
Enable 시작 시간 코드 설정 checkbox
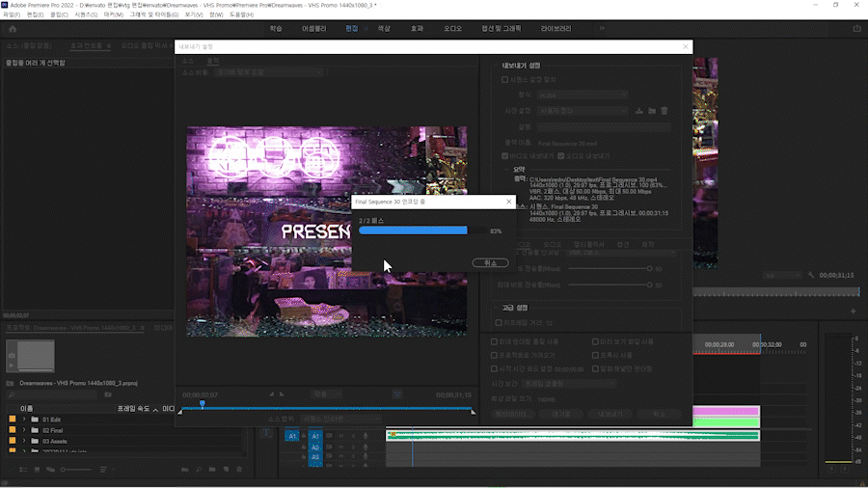(x=495, y=368)
